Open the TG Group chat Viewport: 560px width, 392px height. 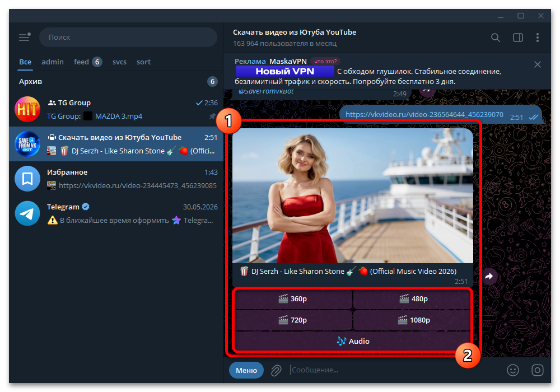click(116, 109)
